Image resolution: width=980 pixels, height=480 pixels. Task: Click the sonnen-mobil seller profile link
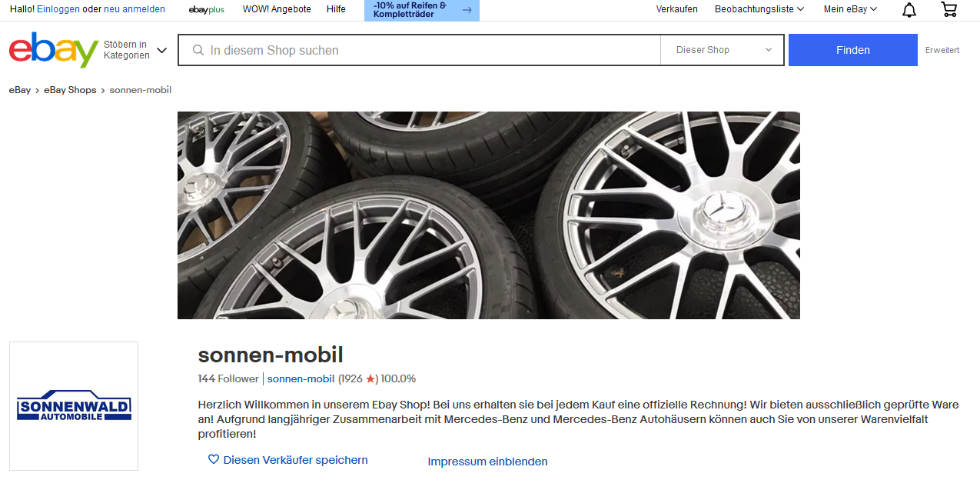[x=301, y=378]
